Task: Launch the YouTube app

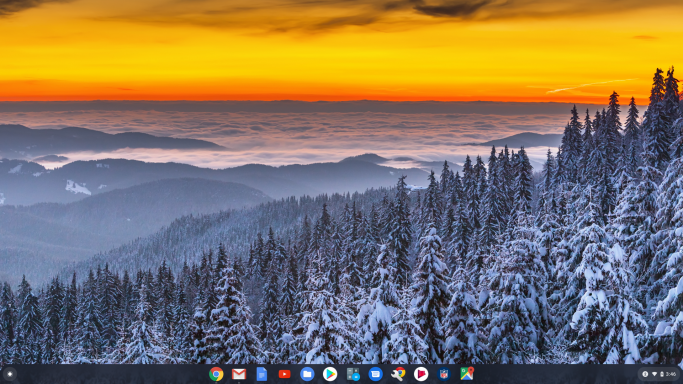Action: click(284, 374)
